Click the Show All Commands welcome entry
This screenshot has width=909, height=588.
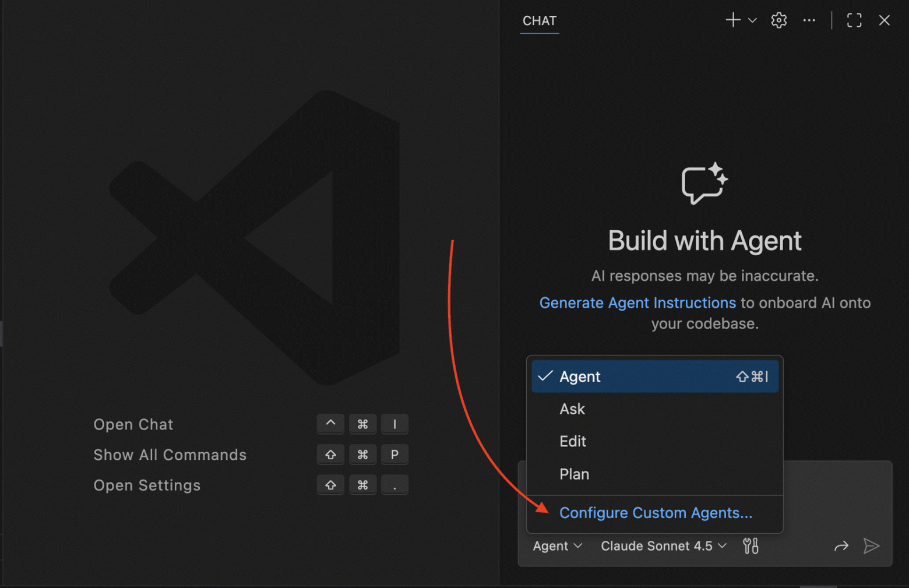click(x=170, y=455)
